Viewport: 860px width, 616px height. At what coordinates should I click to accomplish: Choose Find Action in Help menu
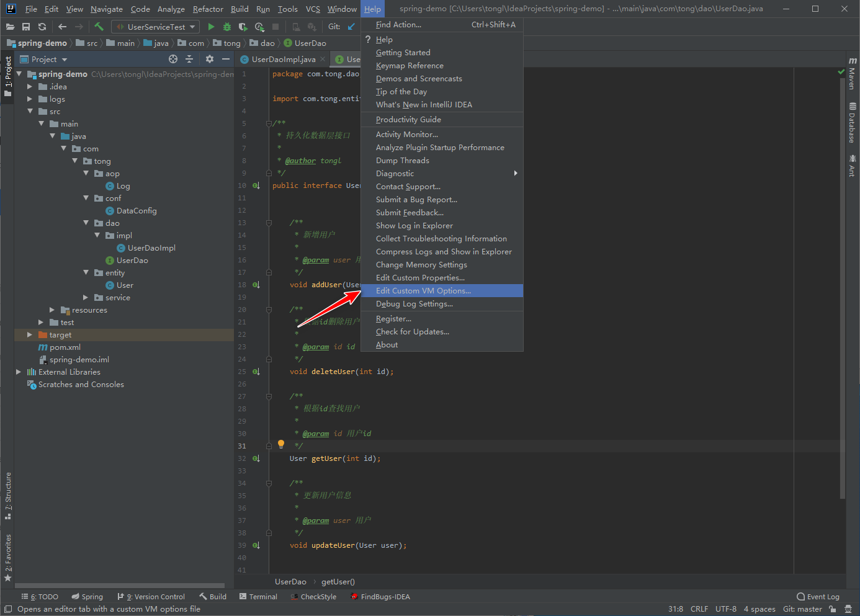coord(442,25)
